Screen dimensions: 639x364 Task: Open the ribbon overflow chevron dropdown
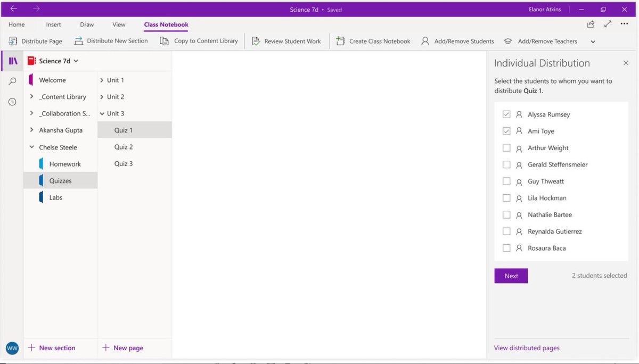pos(593,42)
